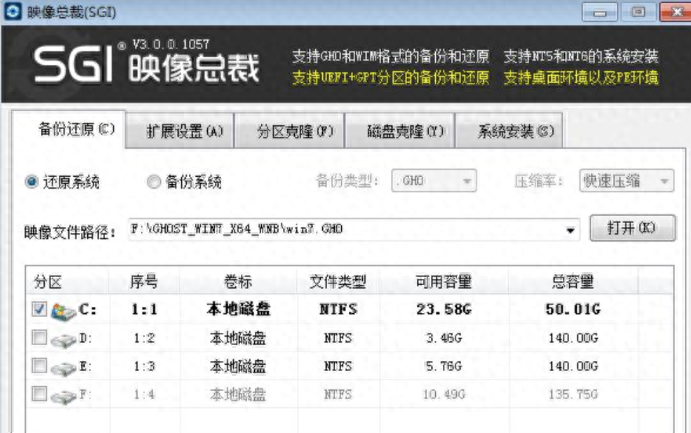Image resolution: width=691 pixels, height=433 pixels.
Task: Expand the 压缩率 快速压缩 dropdown
Action: point(626,181)
